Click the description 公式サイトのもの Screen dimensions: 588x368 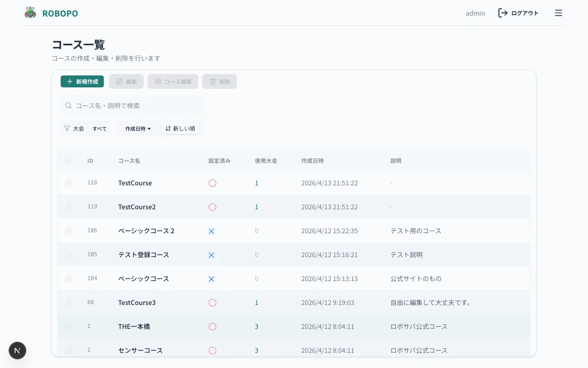pyautogui.click(x=416, y=279)
